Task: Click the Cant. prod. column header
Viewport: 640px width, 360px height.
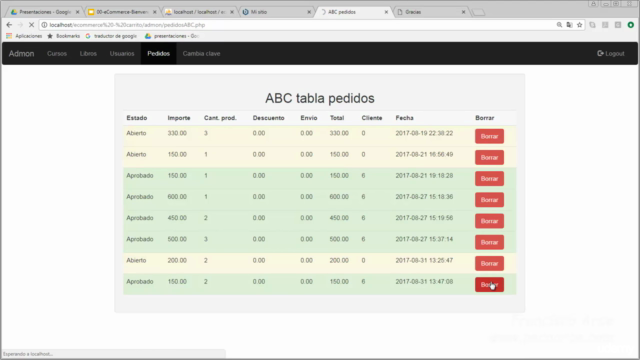Action: point(220,118)
